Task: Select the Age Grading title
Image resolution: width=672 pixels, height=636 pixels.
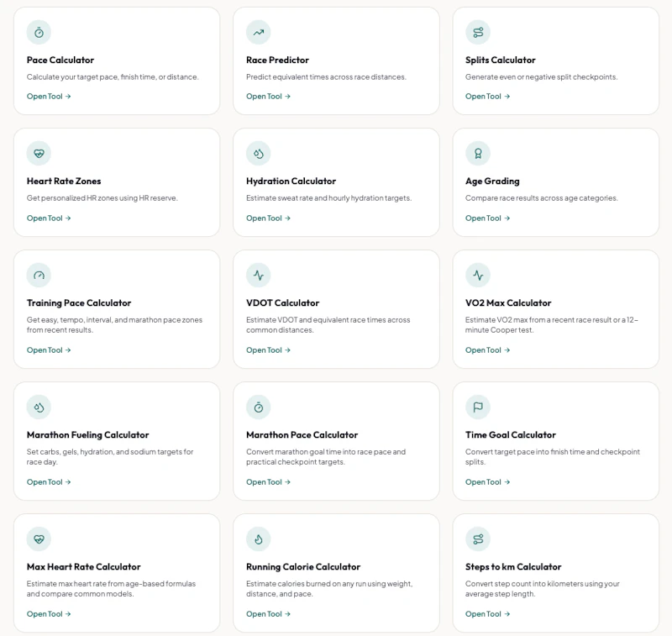Action: point(492,181)
